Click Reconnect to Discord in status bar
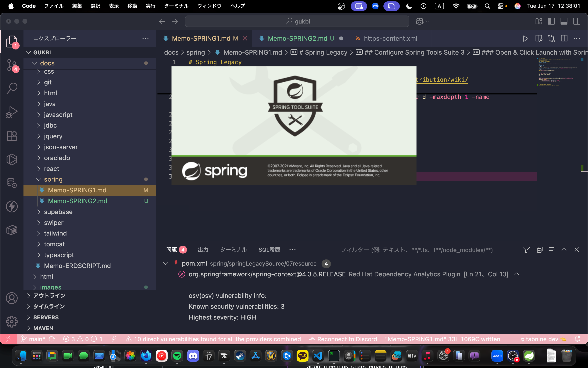The width and height of the screenshot is (588, 368). click(x=343, y=339)
